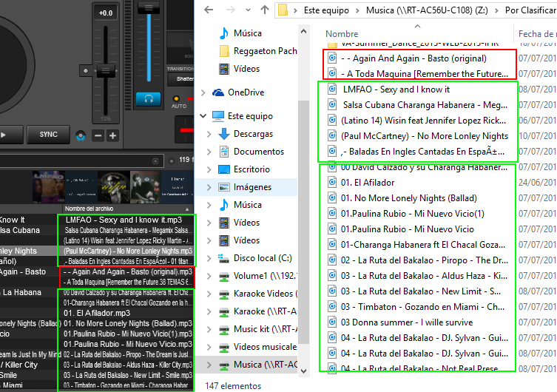
Task: Expand the Descargas folder node
Action: (209, 134)
